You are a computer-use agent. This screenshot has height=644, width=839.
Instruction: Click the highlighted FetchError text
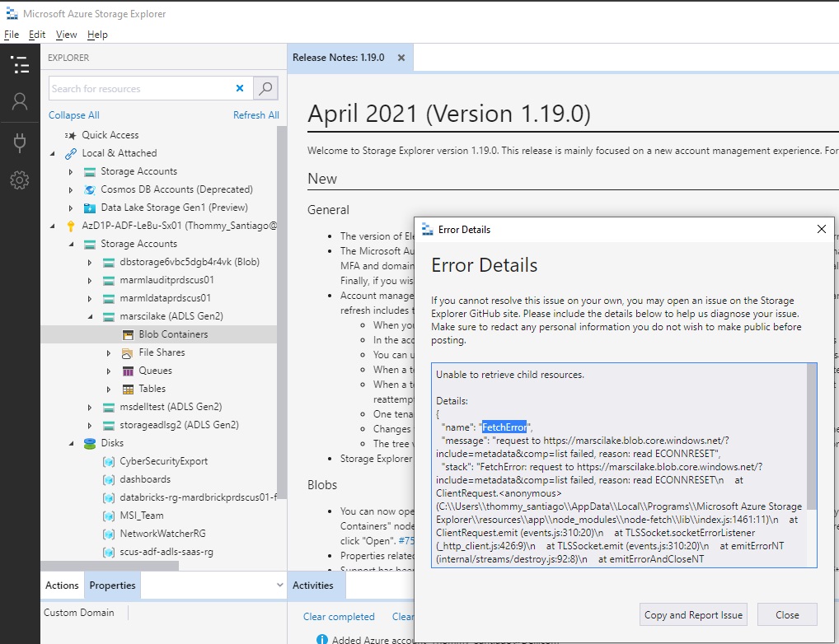click(x=504, y=427)
